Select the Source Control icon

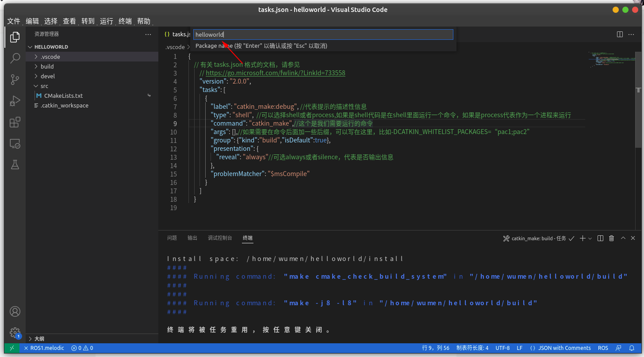pyautogui.click(x=15, y=79)
